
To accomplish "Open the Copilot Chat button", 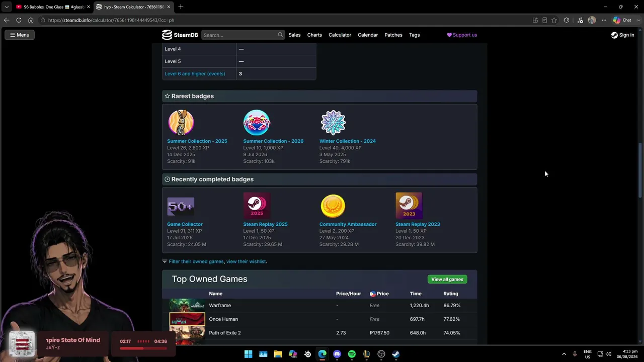I will coord(622,20).
